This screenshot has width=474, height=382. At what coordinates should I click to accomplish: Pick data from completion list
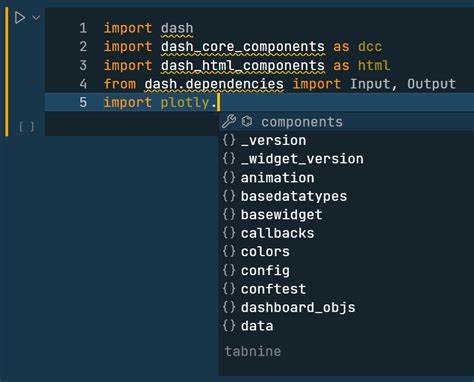click(346, 326)
